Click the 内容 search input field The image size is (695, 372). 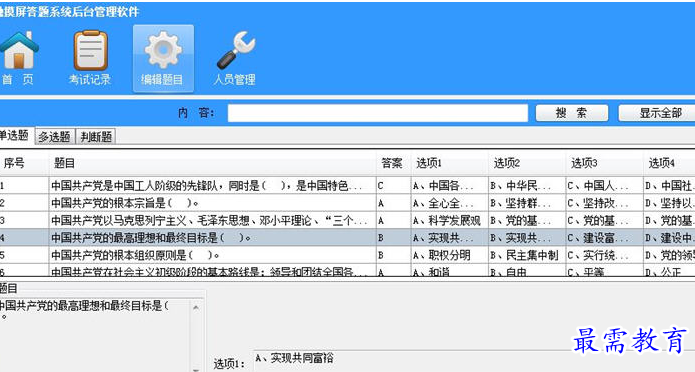click(x=378, y=113)
